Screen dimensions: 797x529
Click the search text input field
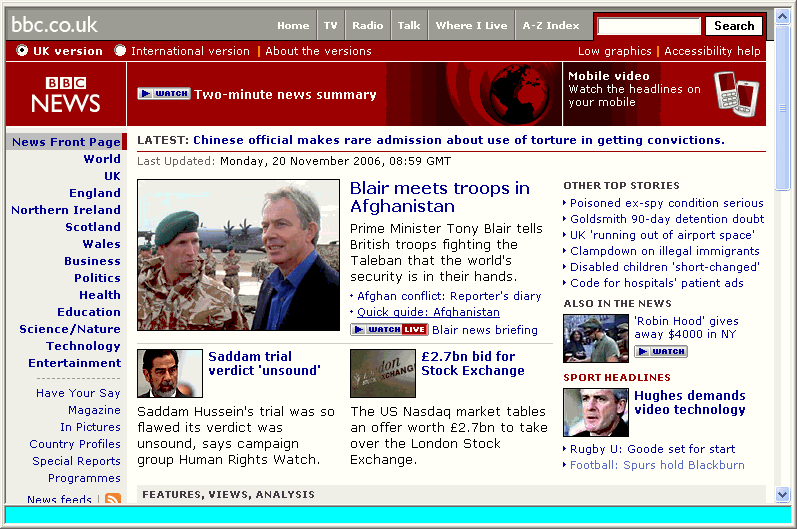648,26
